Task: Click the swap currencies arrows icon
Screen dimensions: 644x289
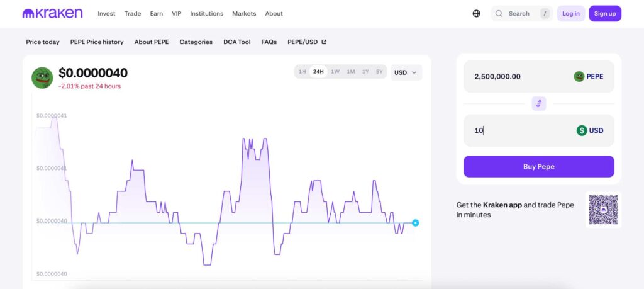Action: click(539, 104)
